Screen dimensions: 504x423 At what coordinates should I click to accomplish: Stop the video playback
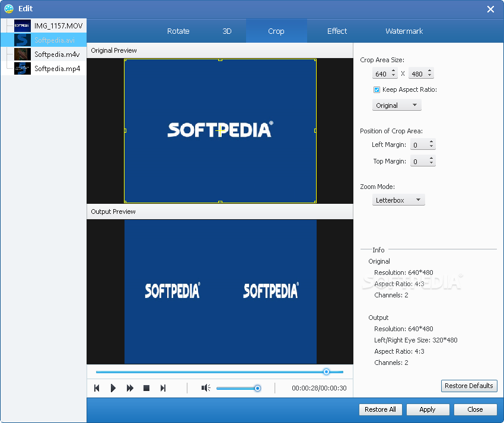(146, 388)
